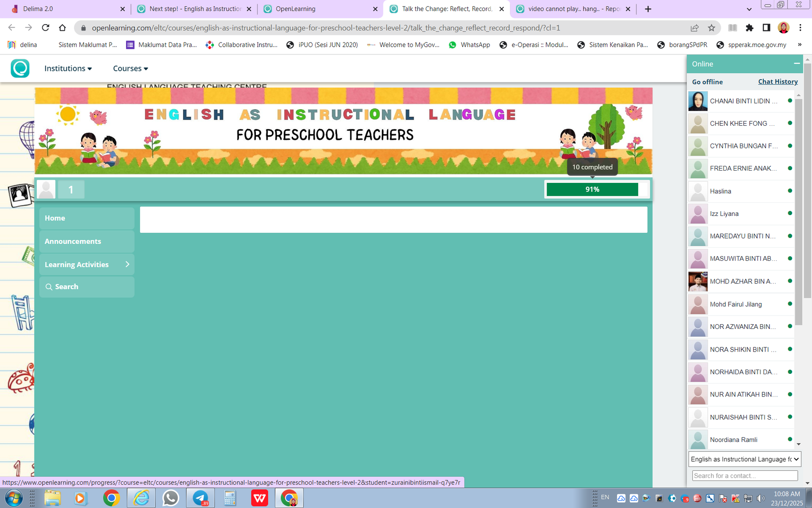Open the Chrome three-dot menu

tap(800, 28)
